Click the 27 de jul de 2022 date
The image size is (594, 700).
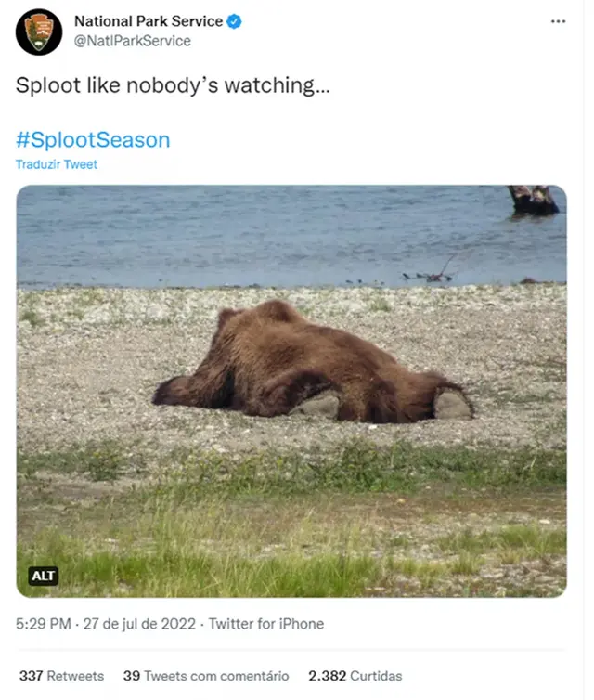point(139,624)
